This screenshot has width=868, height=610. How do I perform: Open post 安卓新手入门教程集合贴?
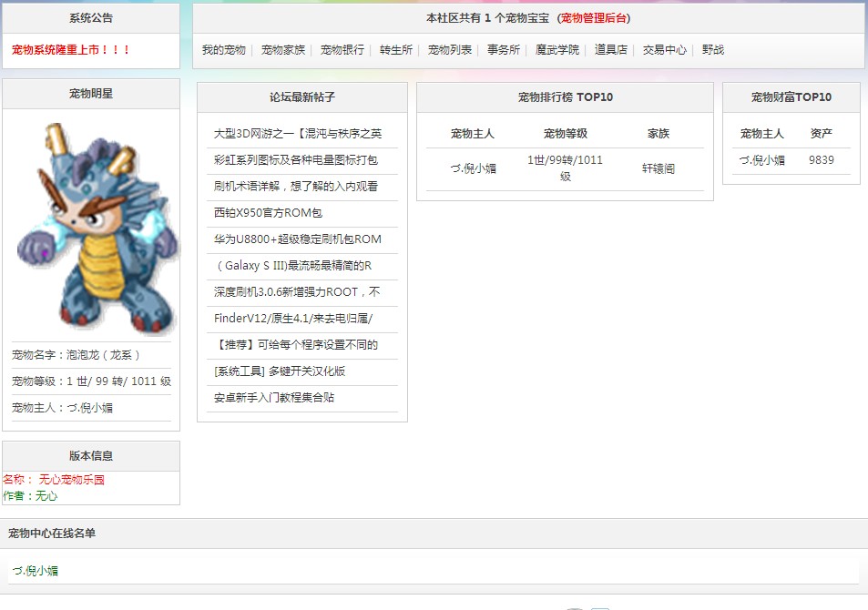coord(274,398)
